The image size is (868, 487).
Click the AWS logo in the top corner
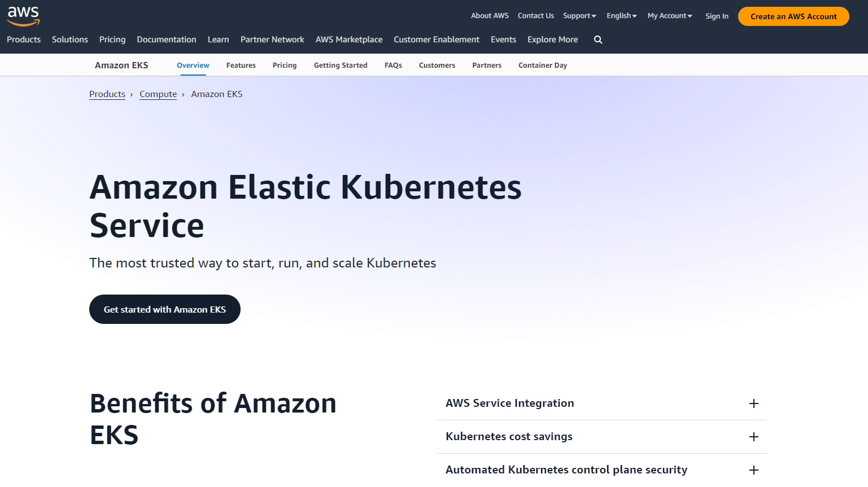pyautogui.click(x=23, y=15)
